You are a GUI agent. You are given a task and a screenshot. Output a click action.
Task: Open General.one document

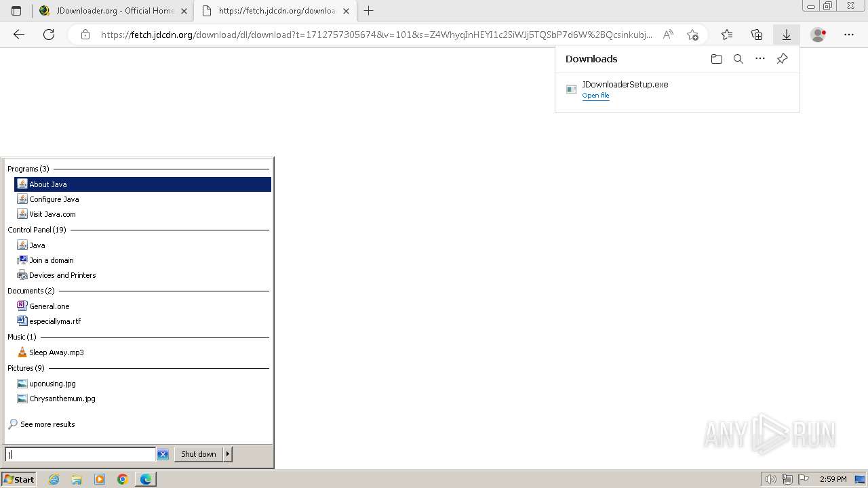pos(142,306)
